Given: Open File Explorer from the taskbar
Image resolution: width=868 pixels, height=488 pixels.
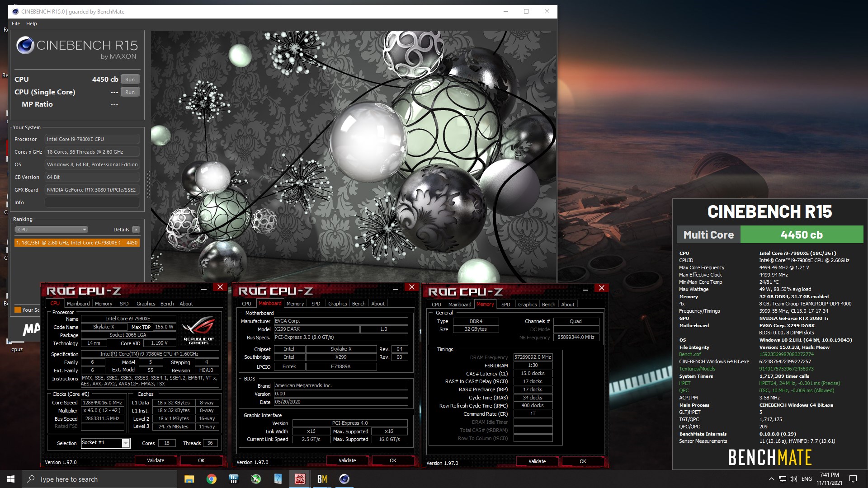Looking at the screenshot, I should pos(189,479).
